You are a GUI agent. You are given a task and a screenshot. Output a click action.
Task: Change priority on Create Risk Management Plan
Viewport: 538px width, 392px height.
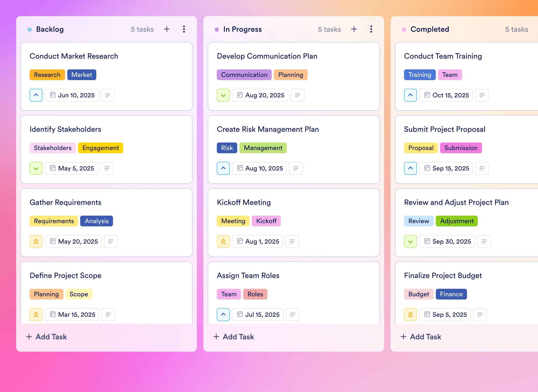(223, 168)
